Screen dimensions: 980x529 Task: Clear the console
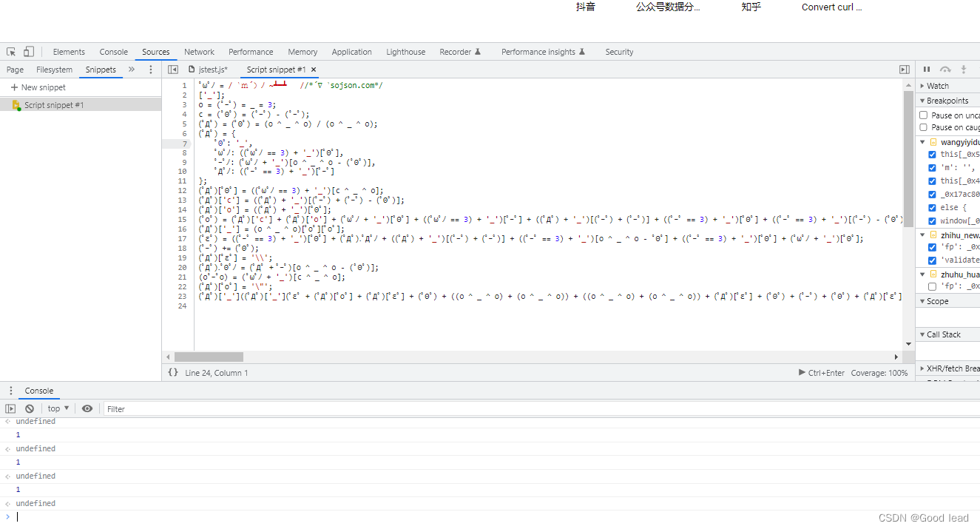coord(30,408)
